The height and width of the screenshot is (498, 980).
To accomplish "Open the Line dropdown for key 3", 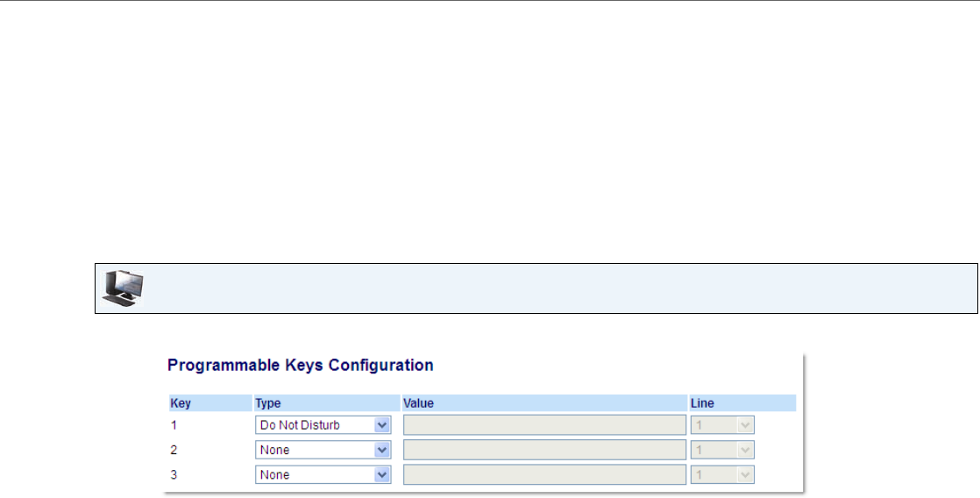I will [x=722, y=475].
